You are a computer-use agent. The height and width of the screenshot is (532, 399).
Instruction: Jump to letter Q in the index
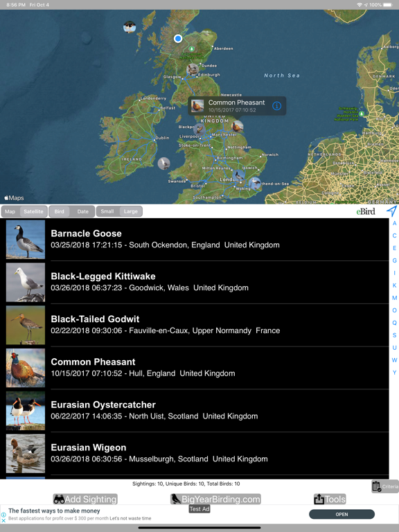point(394,323)
